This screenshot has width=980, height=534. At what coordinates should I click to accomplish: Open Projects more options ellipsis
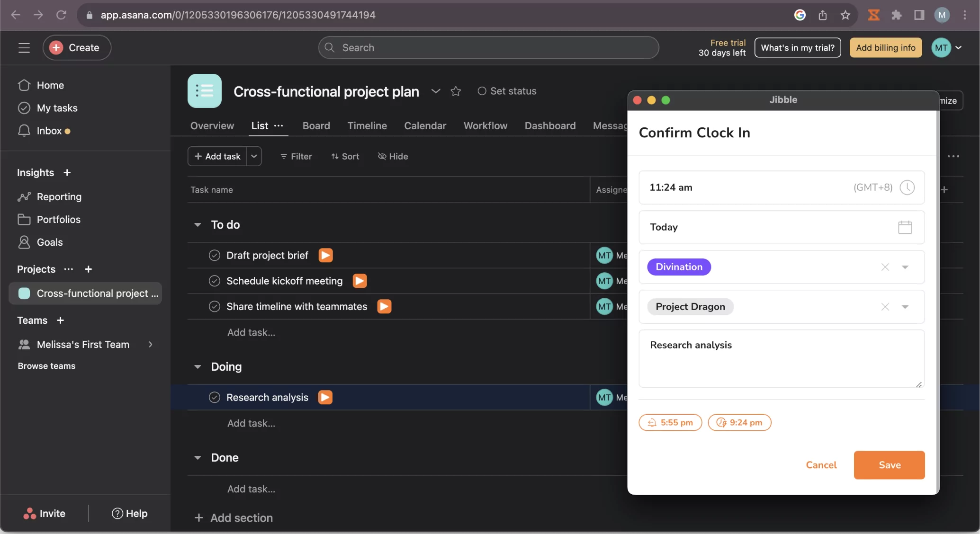(69, 269)
